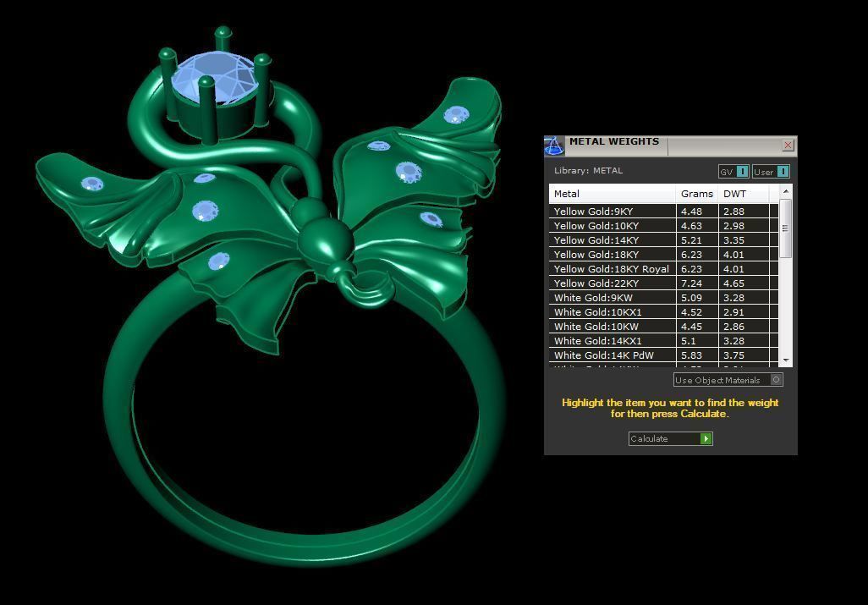Toggle the GV library switch
The height and width of the screenshot is (605, 868).
pos(742,172)
